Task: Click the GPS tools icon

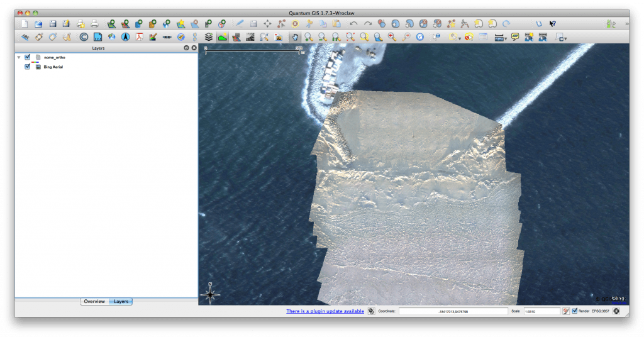Action: click(x=208, y=24)
